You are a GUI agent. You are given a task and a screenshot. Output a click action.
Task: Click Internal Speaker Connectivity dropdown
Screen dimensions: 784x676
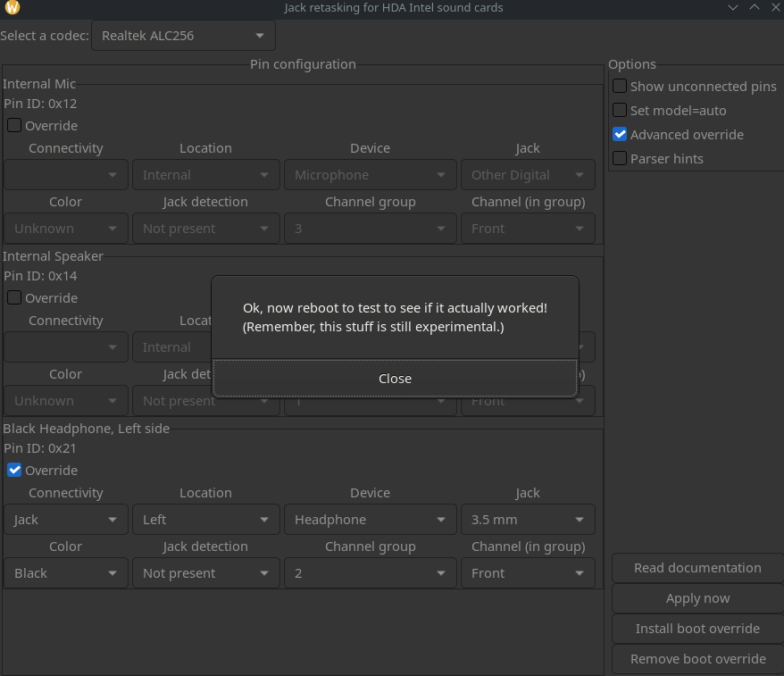click(x=66, y=347)
